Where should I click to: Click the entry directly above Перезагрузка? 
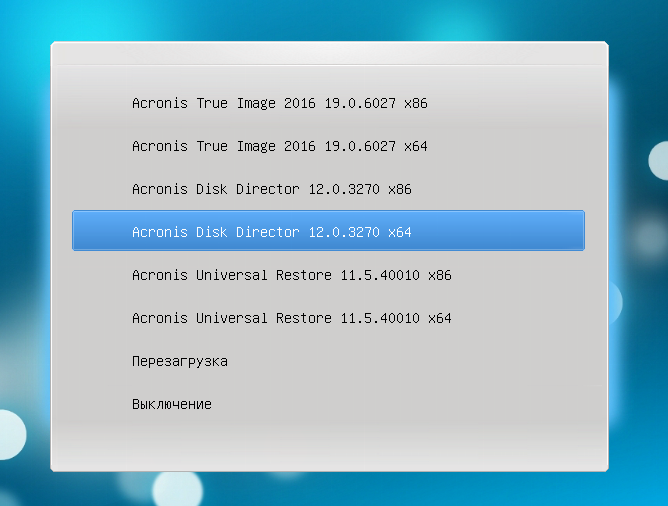pyautogui.click(x=292, y=318)
